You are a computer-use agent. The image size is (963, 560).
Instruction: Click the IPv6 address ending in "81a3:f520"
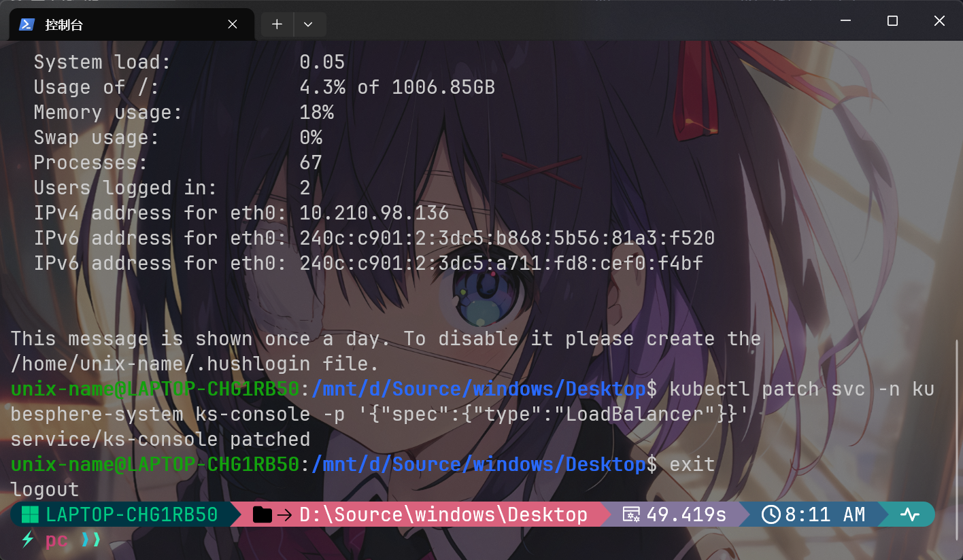click(x=507, y=239)
